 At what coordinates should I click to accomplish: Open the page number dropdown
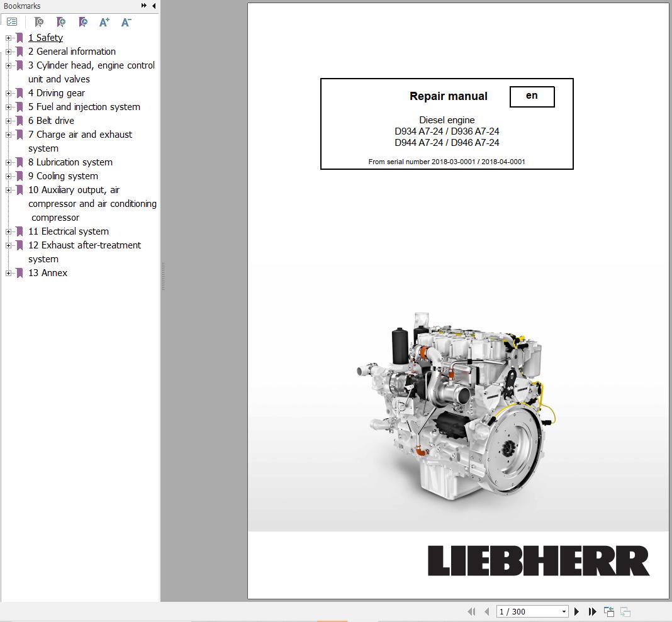click(564, 612)
